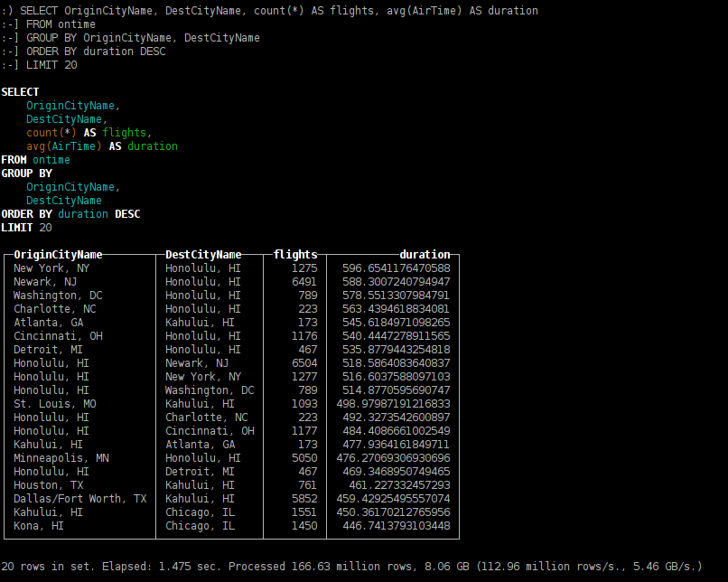The height and width of the screenshot is (582, 728).
Task: Click origin 'Washington, DC' in table
Action: (x=58, y=296)
